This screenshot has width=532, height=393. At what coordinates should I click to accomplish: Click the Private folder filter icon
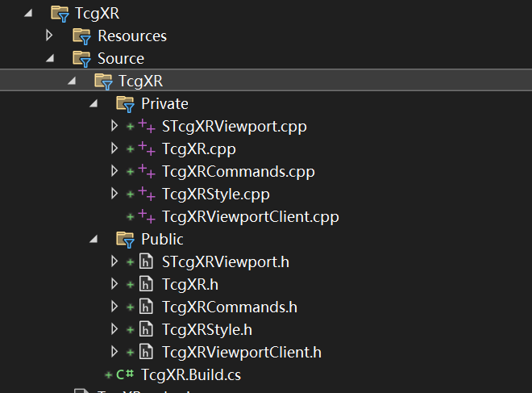[125, 103]
